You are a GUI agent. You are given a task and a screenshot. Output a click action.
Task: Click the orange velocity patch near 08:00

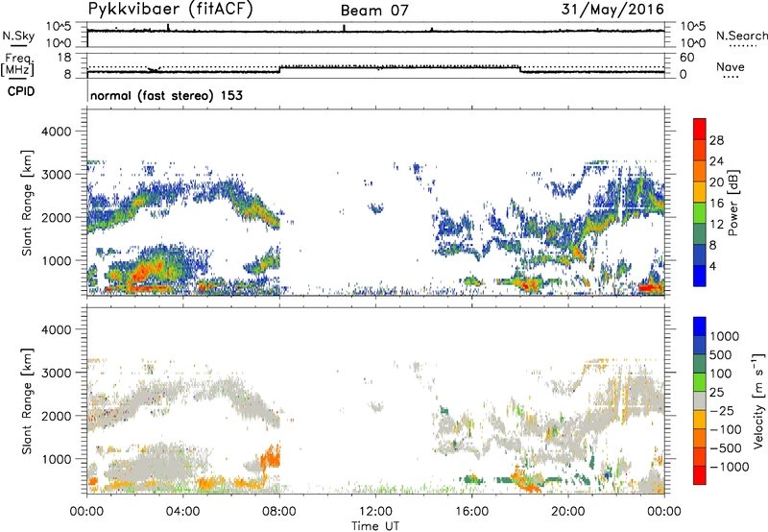pos(271,457)
